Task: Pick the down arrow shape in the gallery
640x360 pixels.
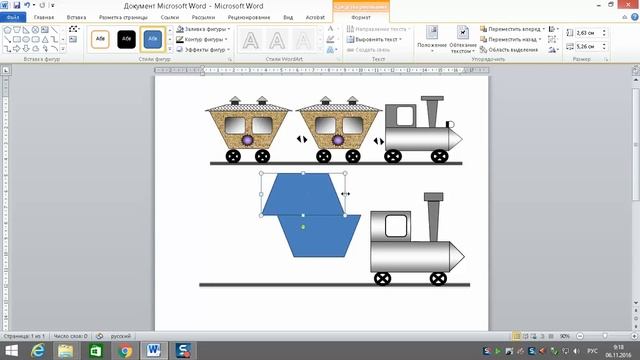Action: (x=26, y=49)
